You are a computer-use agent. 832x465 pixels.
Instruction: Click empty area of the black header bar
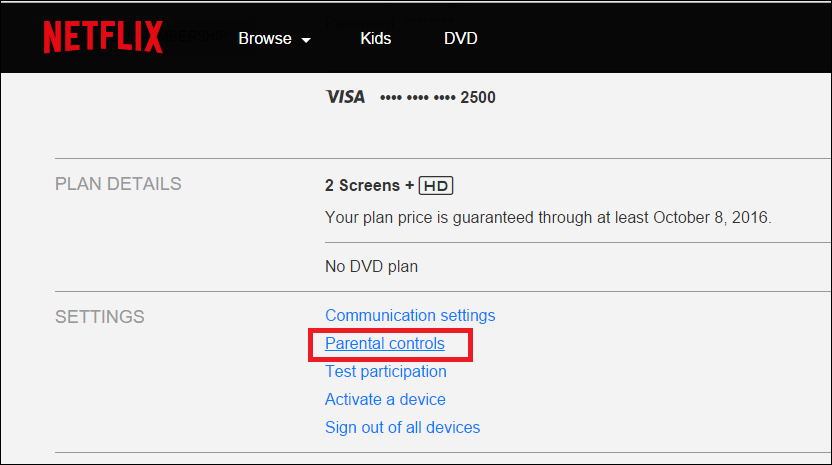(650, 39)
